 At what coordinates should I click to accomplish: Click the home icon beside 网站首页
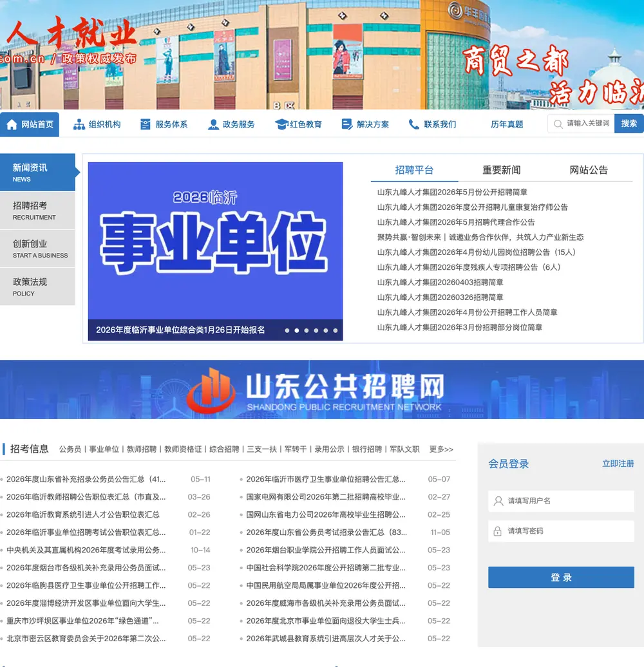point(12,124)
